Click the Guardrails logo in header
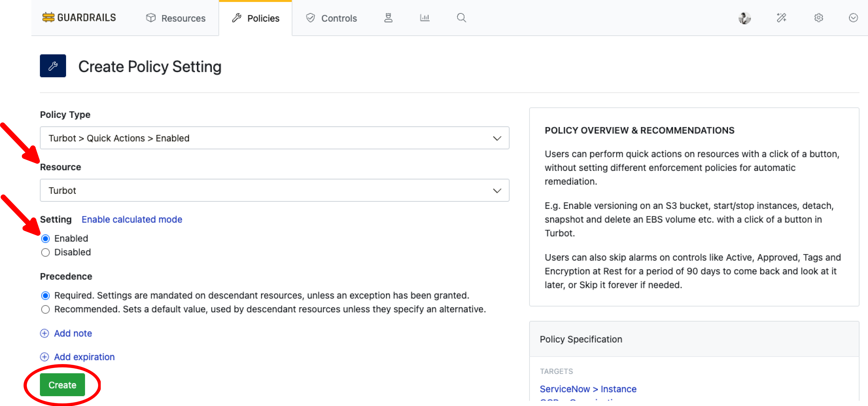Screen dimensions: 868x406 (x=79, y=18)
